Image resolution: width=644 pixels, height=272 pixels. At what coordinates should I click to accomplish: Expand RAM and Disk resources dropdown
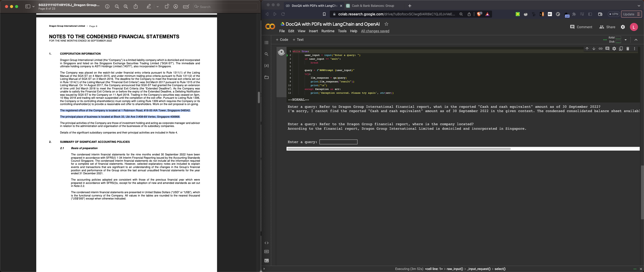(x=626, y=40)
